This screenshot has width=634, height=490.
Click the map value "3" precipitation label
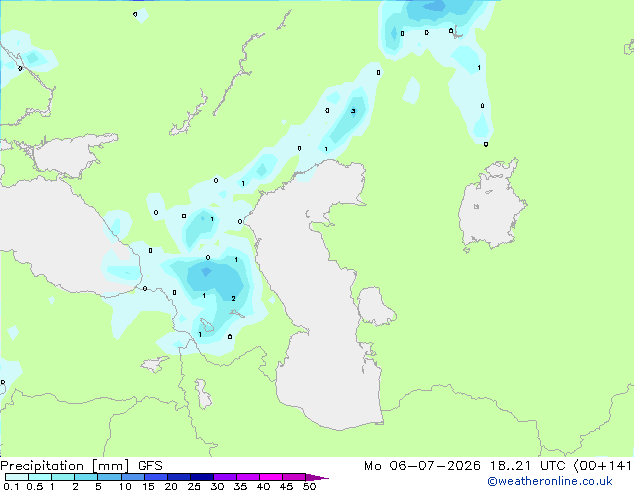coord(353,111)
